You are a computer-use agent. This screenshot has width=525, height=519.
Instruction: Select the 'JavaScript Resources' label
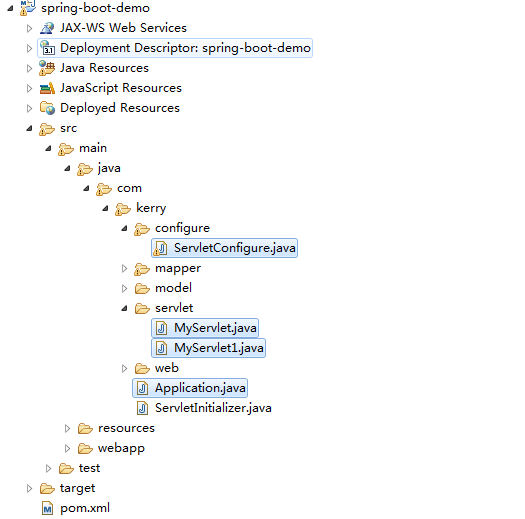pyautogui.click(x=121, y=88)
